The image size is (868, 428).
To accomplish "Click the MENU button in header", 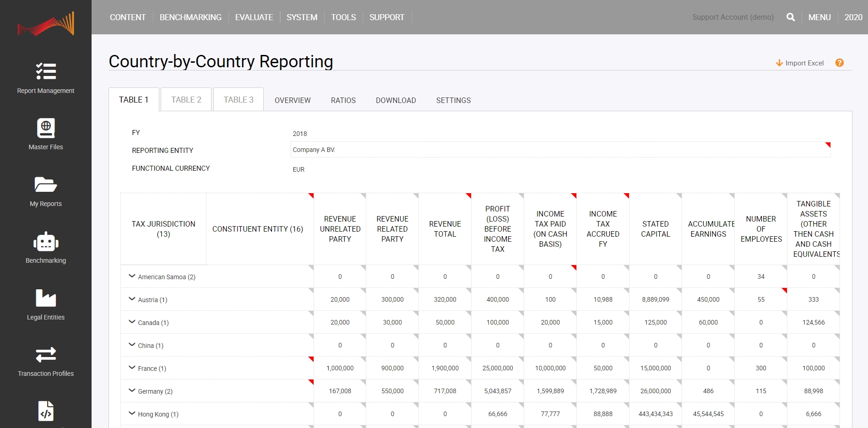I will click(819, 17).
